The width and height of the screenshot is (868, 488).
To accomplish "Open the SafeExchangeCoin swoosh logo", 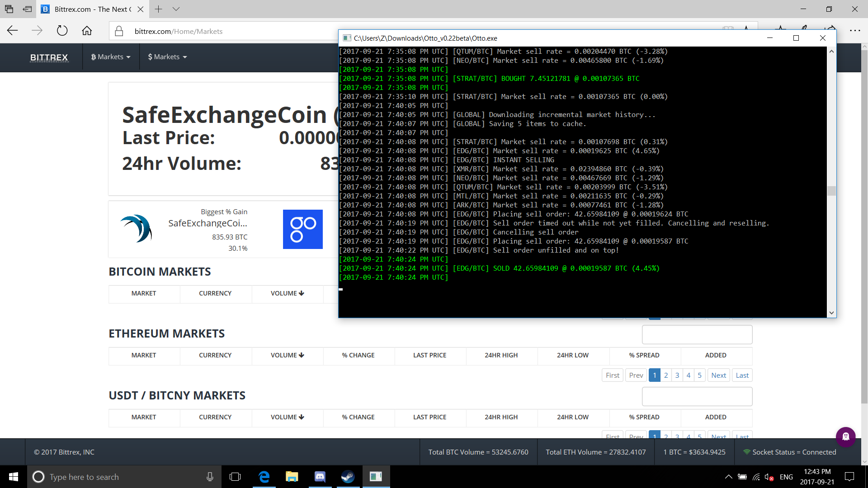I will click(x=137, y=229).
